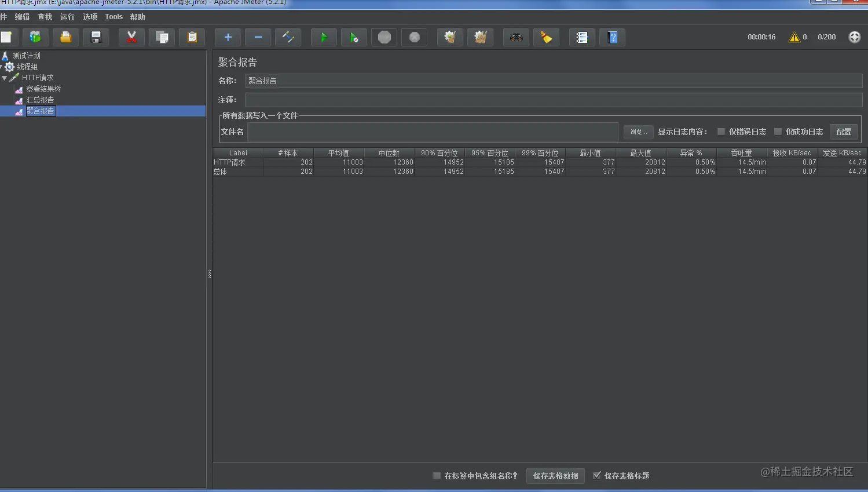Viewport: 868px width, 492px height.
Task: Click the Label column header
Action: coord(238,153)
